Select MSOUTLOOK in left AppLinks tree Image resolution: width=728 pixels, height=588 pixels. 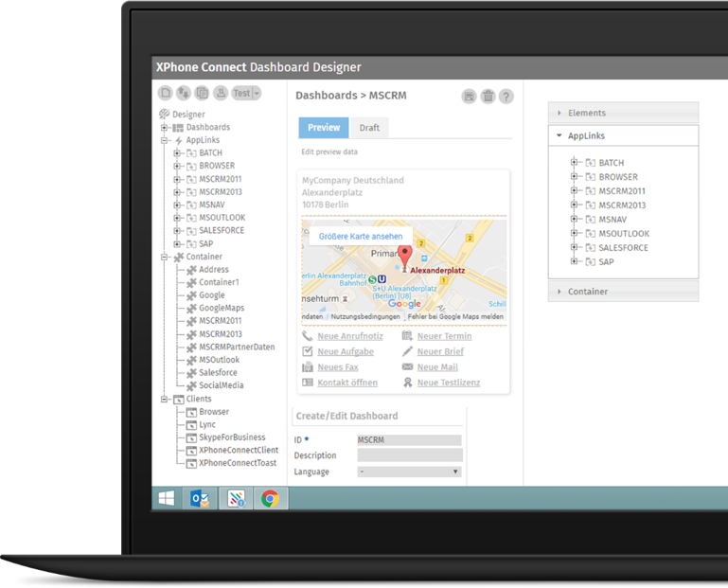pyautogui.click(x=222, y=218)
